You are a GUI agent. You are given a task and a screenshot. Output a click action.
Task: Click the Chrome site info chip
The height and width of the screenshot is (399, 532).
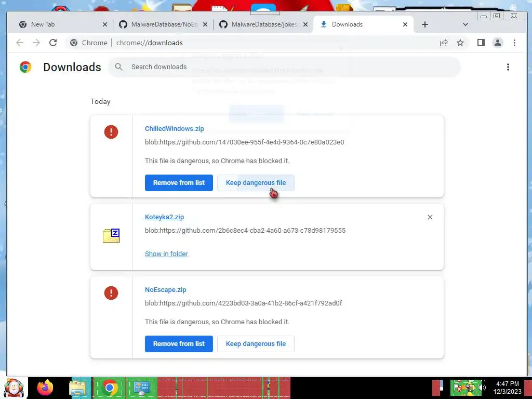[88, 43]
